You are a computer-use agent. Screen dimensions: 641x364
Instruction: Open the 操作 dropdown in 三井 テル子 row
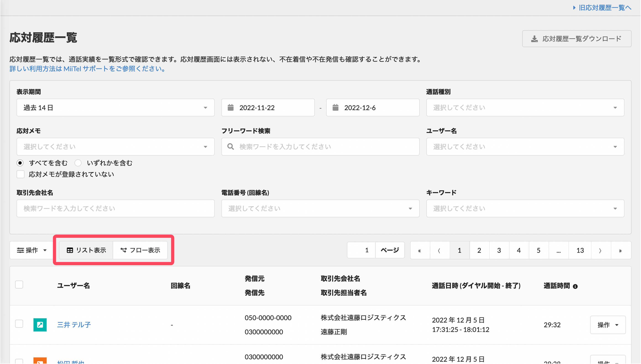coord(608,325)
